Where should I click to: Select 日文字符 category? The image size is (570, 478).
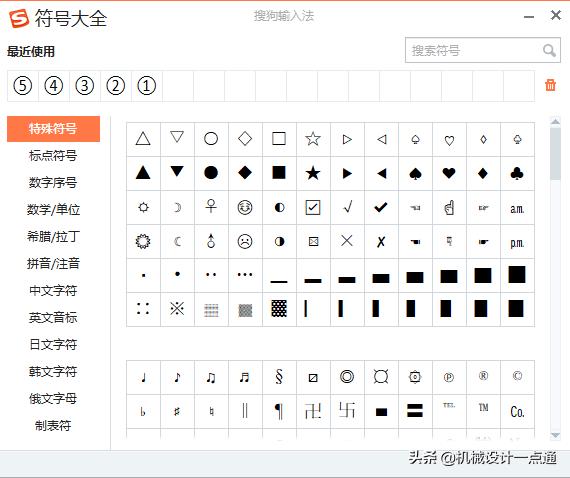click(53, 344)
